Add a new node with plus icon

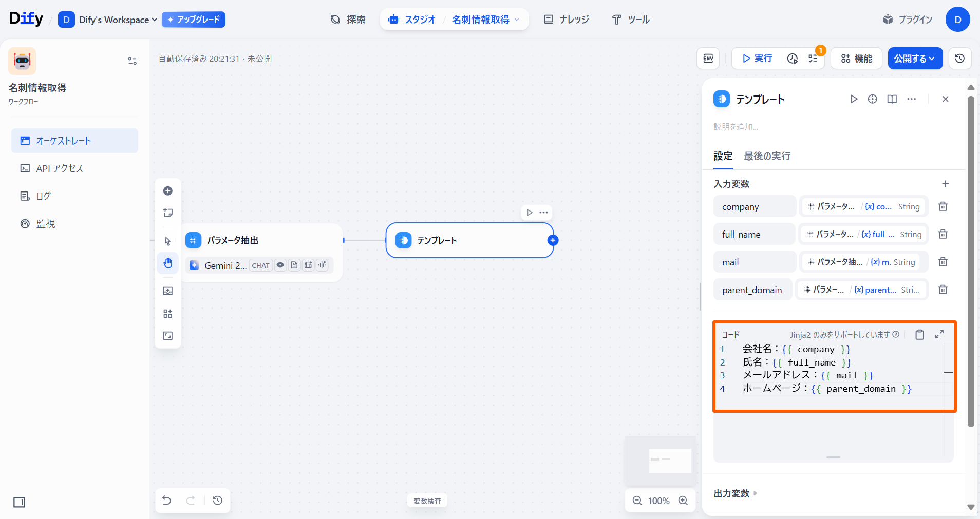coord(168,191)
